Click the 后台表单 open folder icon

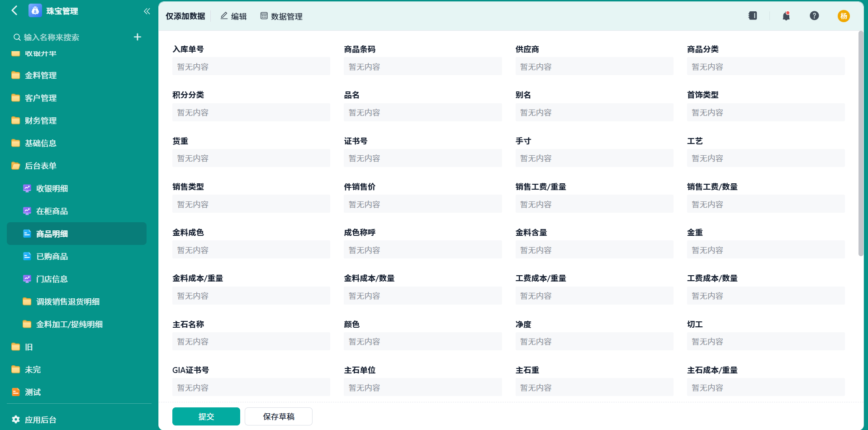tap(16, 166)
